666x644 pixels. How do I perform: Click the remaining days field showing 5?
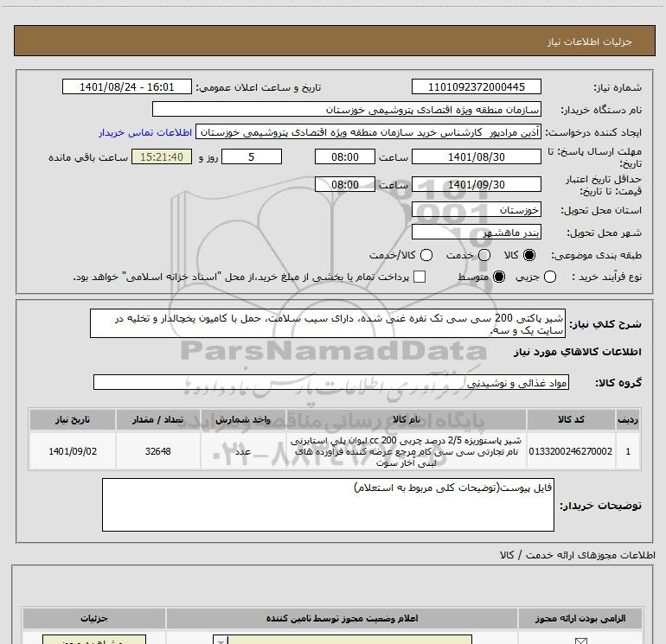pyautogui.click(x=252, y=156)
